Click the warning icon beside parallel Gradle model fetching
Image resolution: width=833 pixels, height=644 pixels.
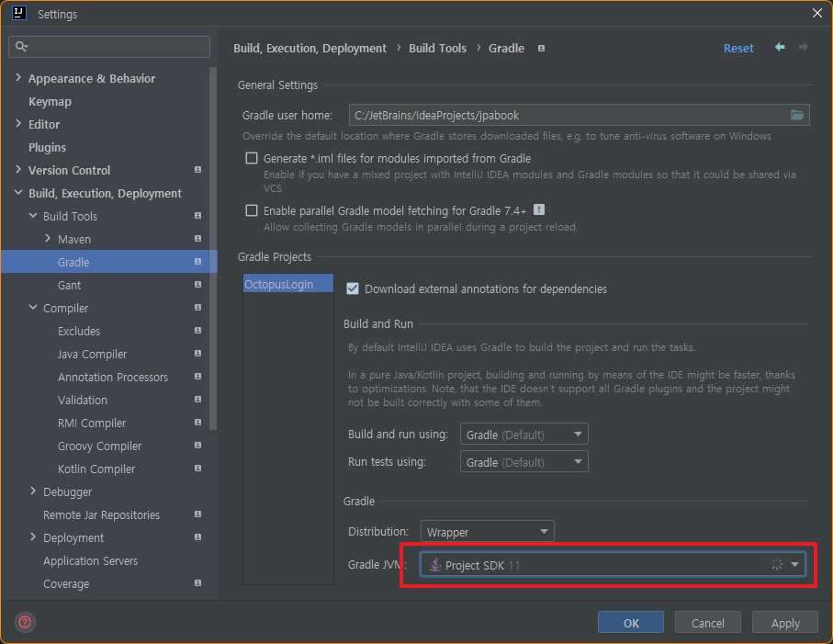point(539,209)
